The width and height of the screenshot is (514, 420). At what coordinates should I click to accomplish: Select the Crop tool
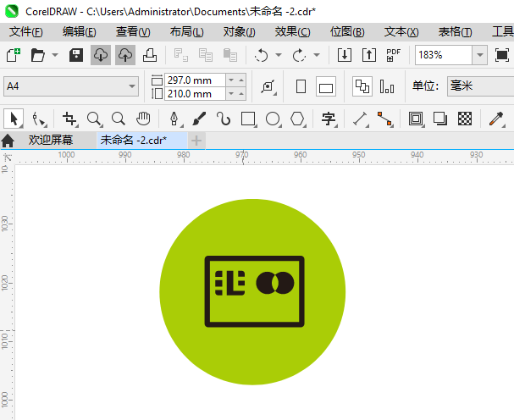pos(69,119)
